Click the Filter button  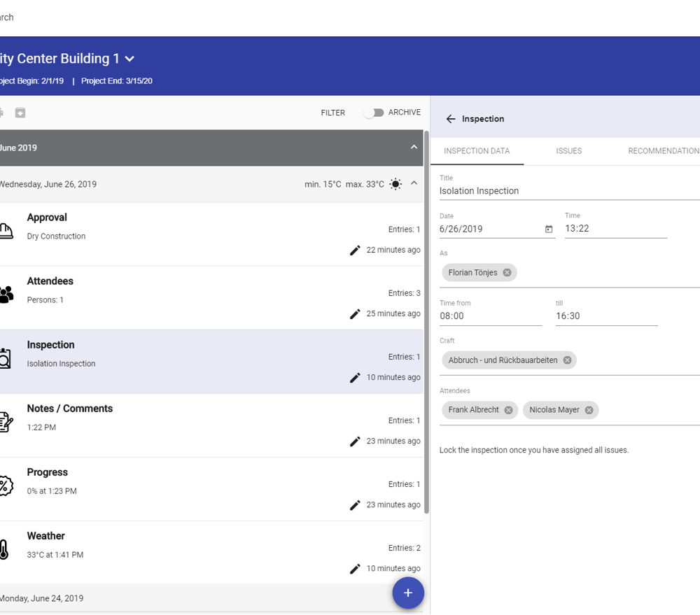[x=333, y=113]
